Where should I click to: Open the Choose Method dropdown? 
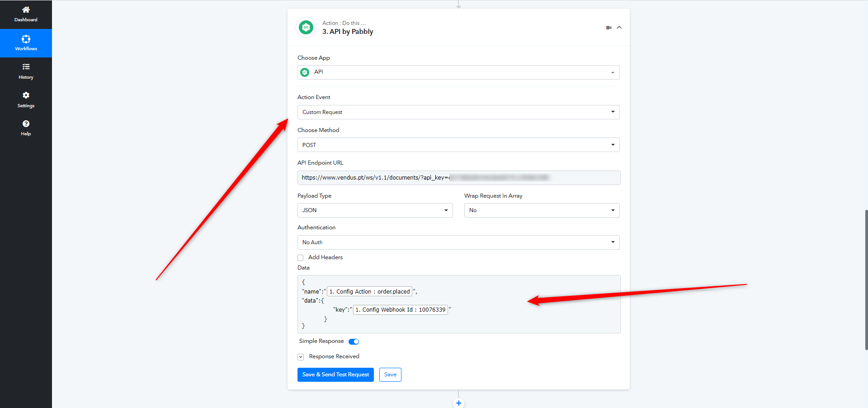click(458, 145)
